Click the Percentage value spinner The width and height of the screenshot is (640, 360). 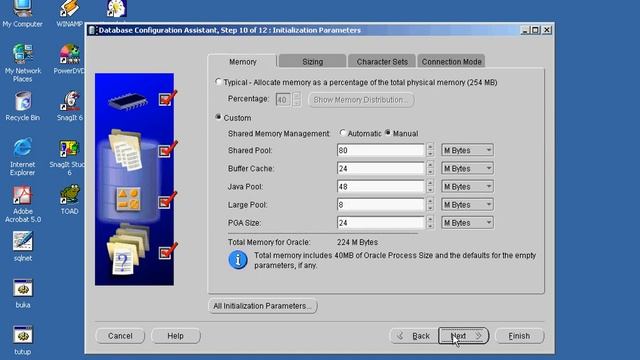[297, 99]
